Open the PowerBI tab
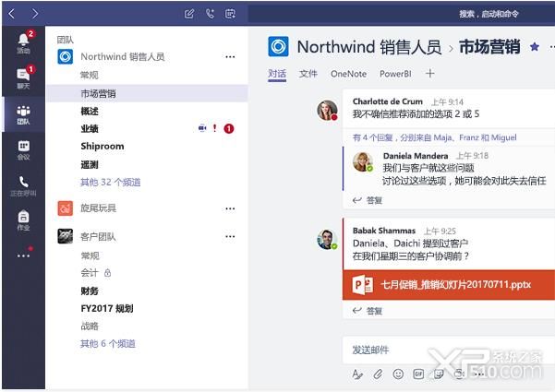The height and width of the screenshot is (392, 555). point(395,74)
